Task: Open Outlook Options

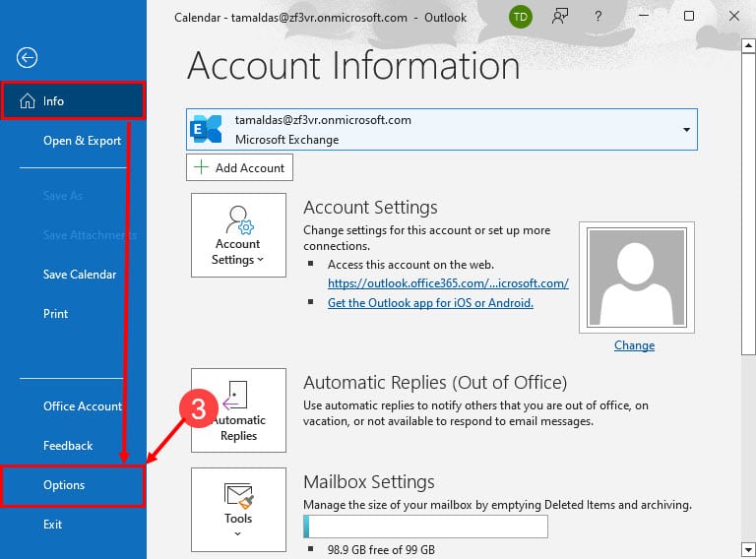Action: (73, 485)
